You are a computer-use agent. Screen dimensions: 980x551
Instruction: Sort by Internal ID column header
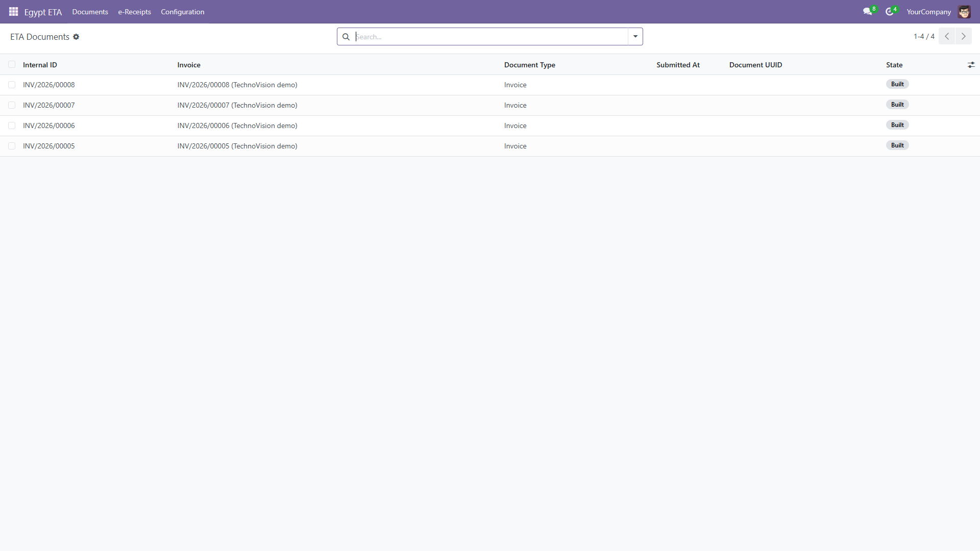click(x=40, y=65)
